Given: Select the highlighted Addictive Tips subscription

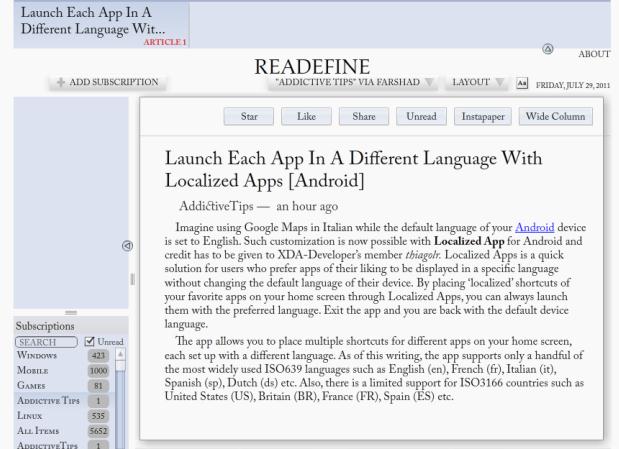Looking at the screenshot, I should point(64,400).
